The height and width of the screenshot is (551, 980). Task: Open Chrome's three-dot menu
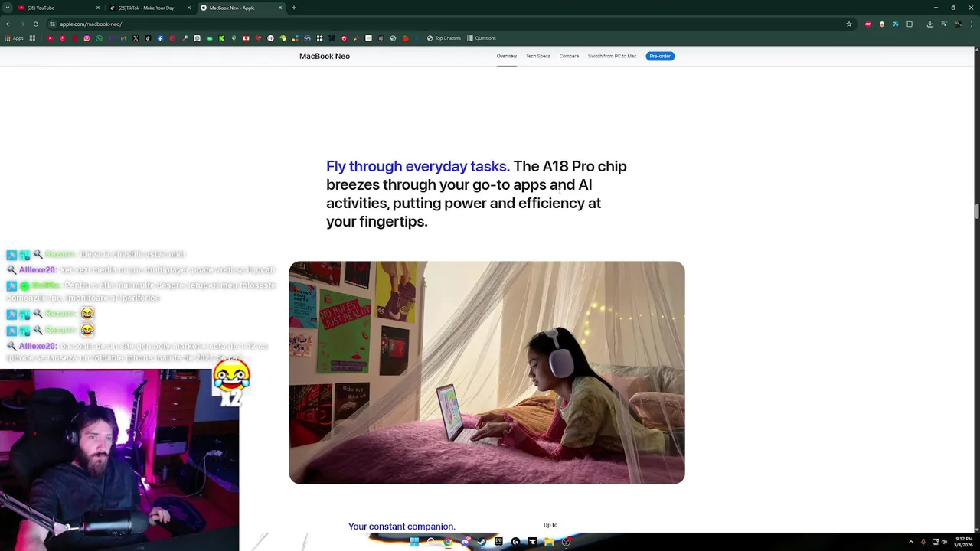(972, 24)
